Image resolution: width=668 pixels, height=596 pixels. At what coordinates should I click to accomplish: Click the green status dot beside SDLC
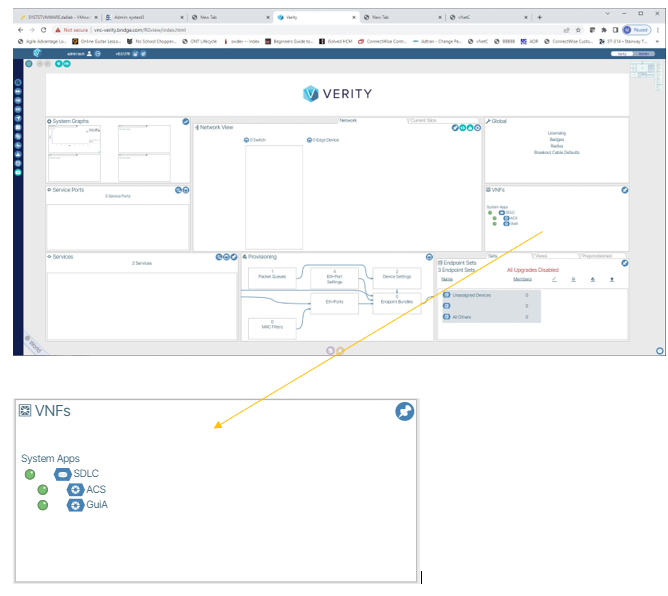(31, 474)
